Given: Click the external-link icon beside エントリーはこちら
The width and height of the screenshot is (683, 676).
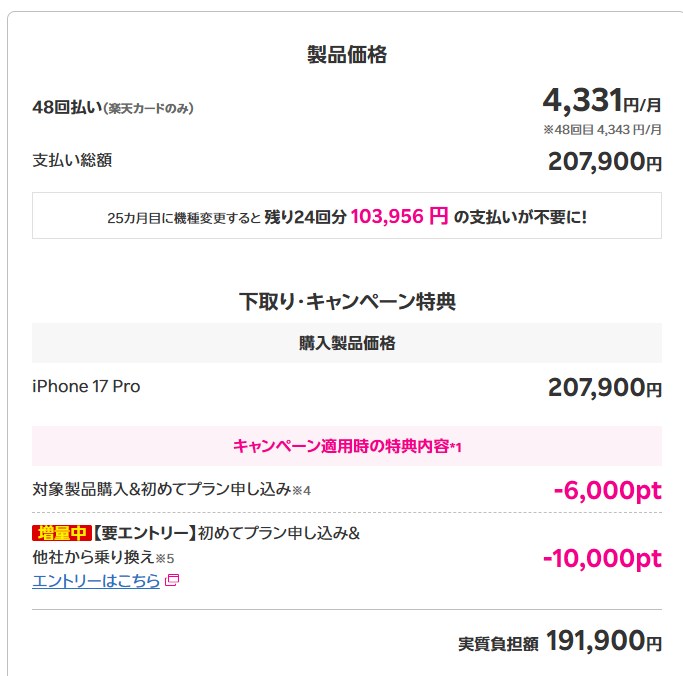Looking at the screenshot, I should pyautogui.click(x=172, y=580).
